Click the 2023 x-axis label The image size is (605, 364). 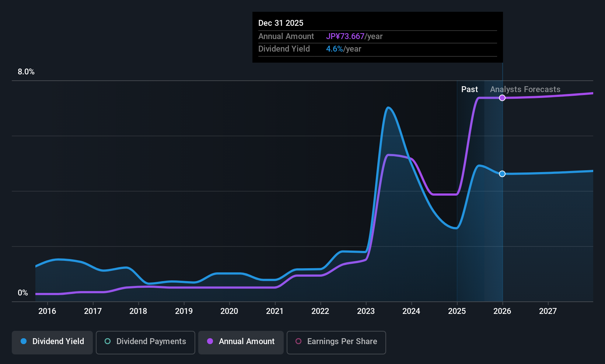tap(366, 311)
